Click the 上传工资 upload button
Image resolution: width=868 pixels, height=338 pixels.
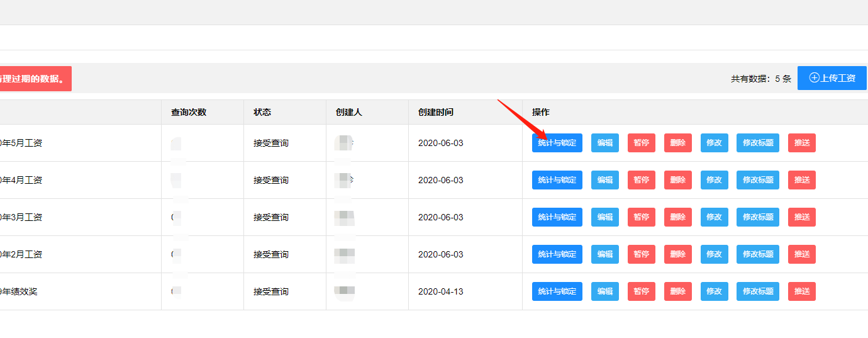coord(832,78)
